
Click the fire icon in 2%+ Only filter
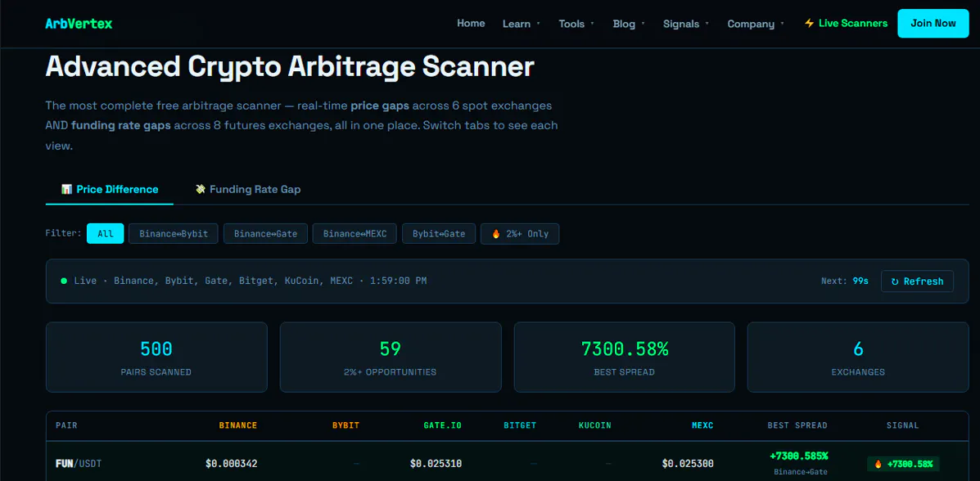click(x=496, y=234)
